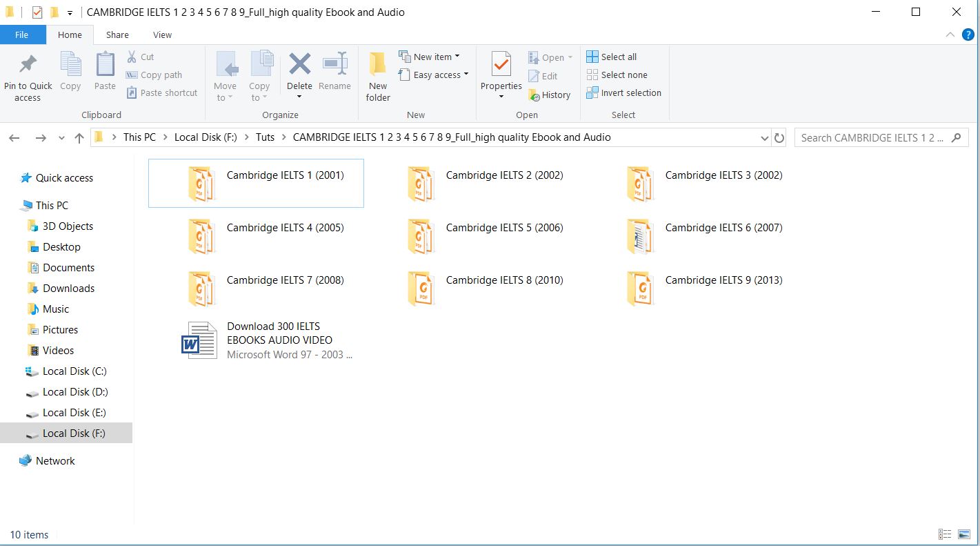Select the Cambridge IELTS 9 (2013) folder

(694, 288)
